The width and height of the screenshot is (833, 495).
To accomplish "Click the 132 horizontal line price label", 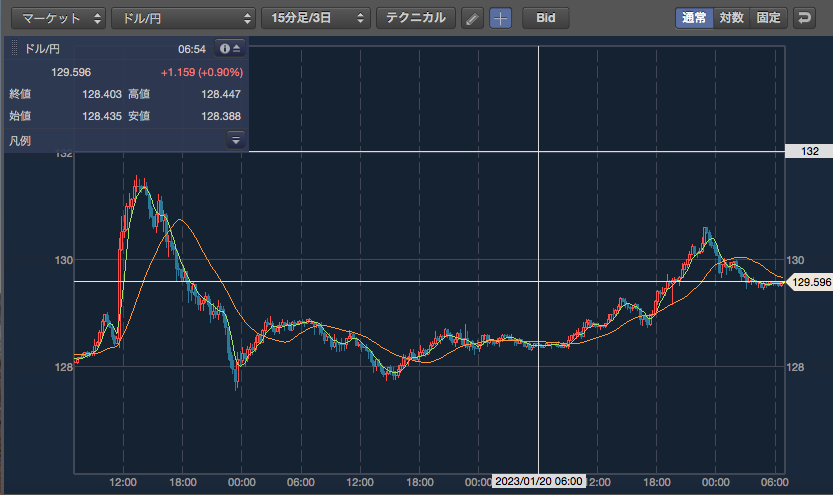I will tap(809, 151).
